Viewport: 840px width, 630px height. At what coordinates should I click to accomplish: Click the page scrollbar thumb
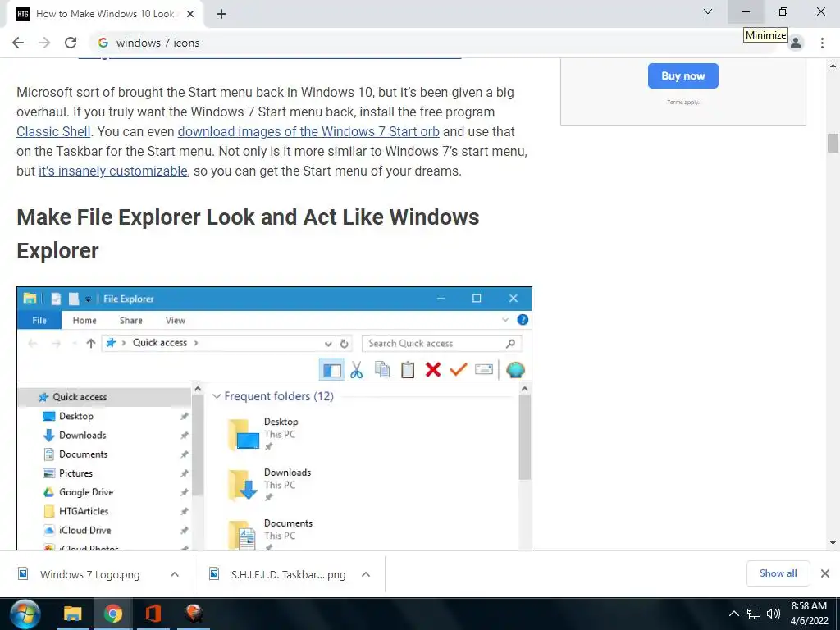[x=833, y=143]
